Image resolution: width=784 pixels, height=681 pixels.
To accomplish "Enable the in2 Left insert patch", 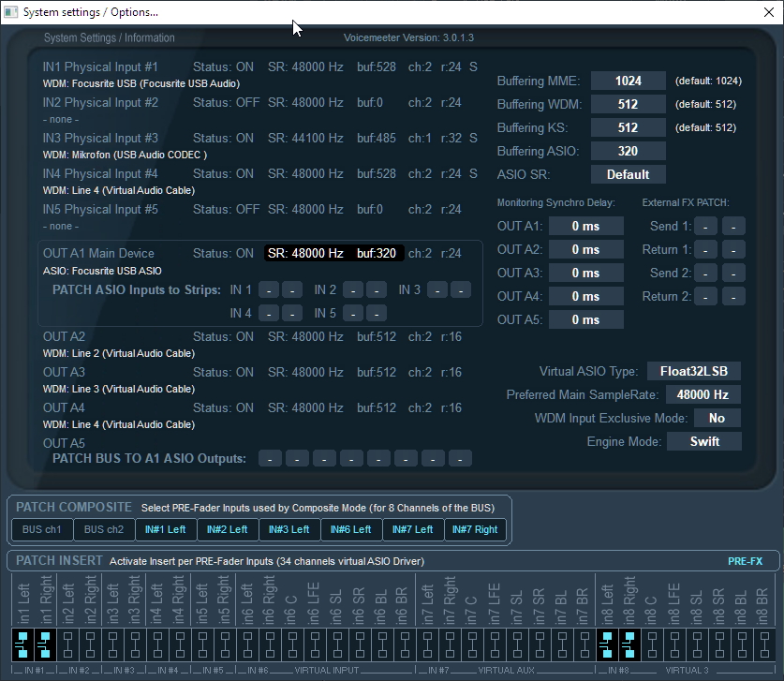I will click(x=67, y=644).
